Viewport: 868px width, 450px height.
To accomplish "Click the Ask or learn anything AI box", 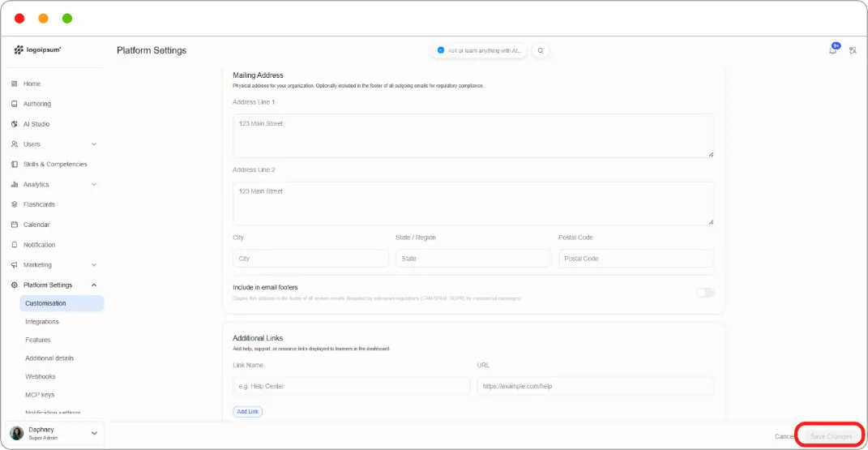I will (x=480, y=50).
